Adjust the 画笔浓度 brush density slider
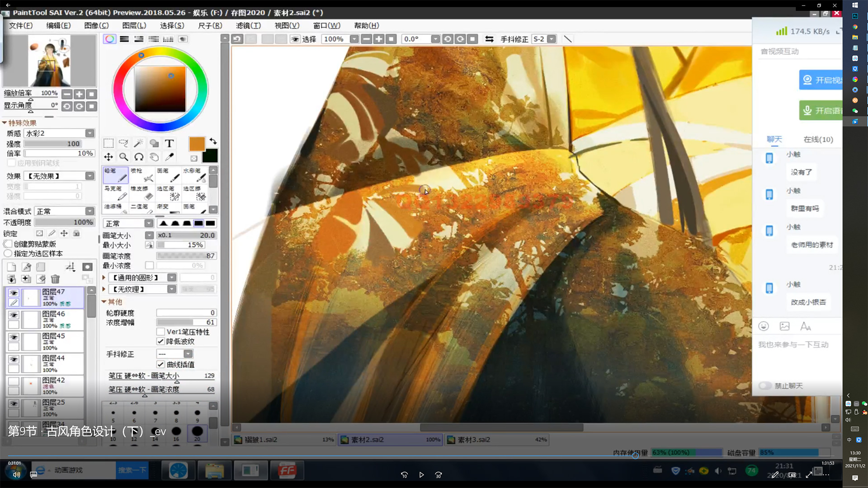868x488 pixels. click(186, 256)
